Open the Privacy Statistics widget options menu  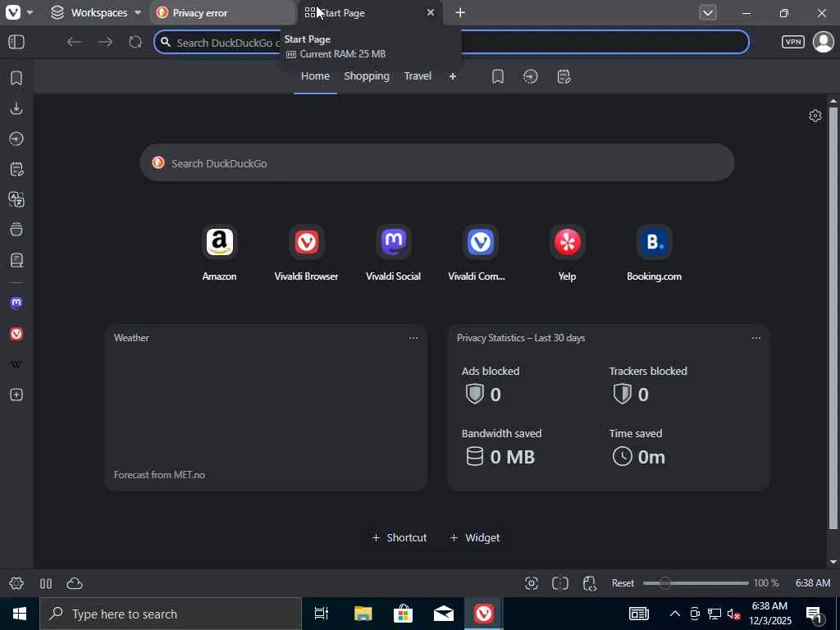coord(756,338)
